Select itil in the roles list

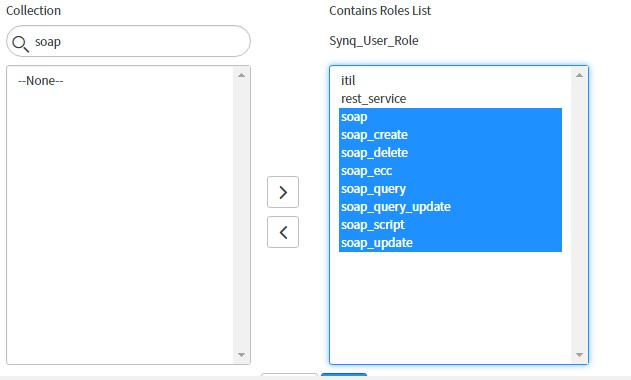[x=450, y=81]
